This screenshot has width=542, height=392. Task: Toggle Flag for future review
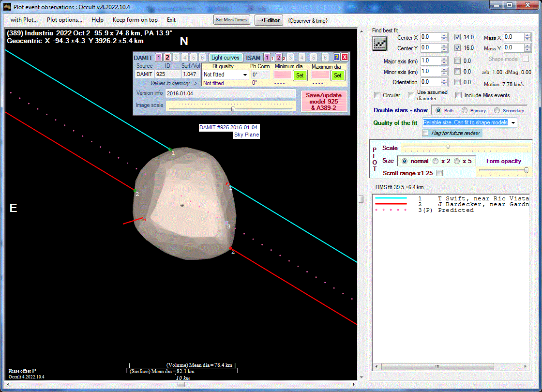pos(425,133)
